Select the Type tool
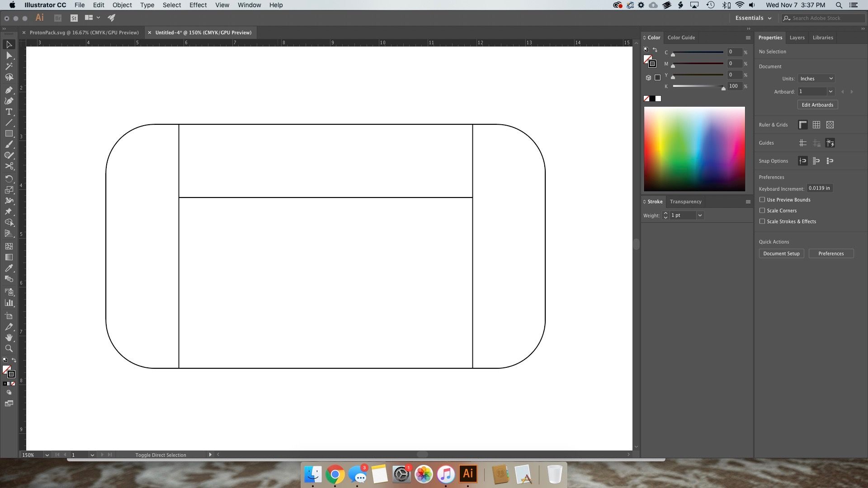The width and height of the screenshot is (868, 488). (9, 112)
